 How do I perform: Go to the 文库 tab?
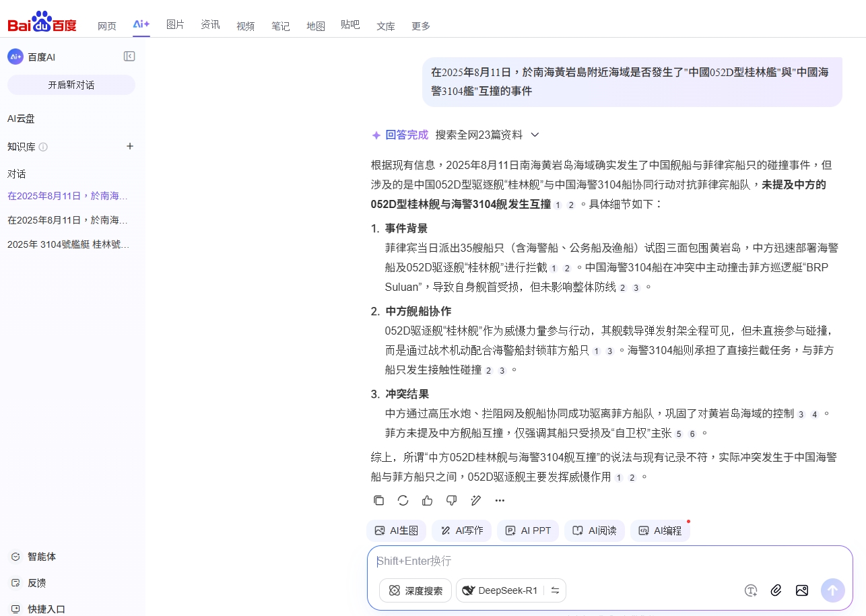[386, 26]
